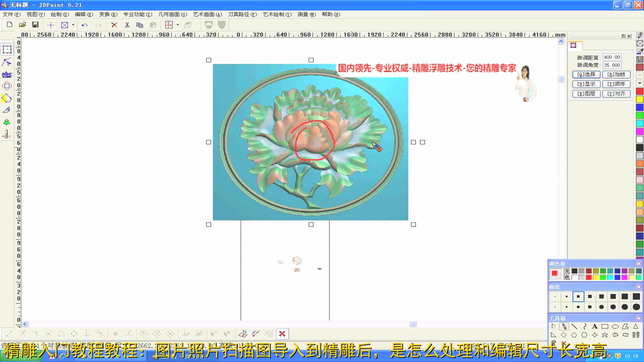This screenshot has width=644, height=362.
Task: Choose the 无色 no-color option
Action: pyautogui.click(x=567, y=274)
